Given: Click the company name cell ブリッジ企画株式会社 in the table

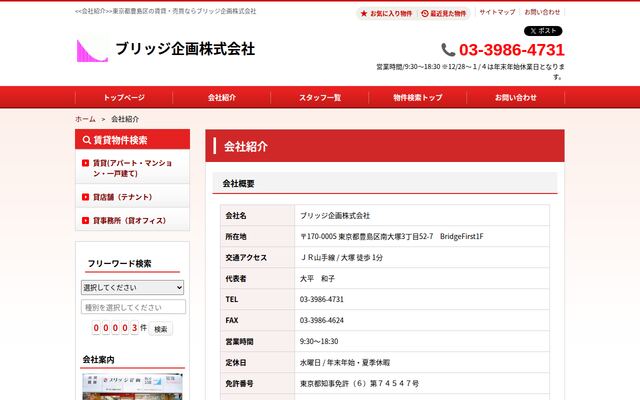Looking at the screenshot, I should point(335,216).
